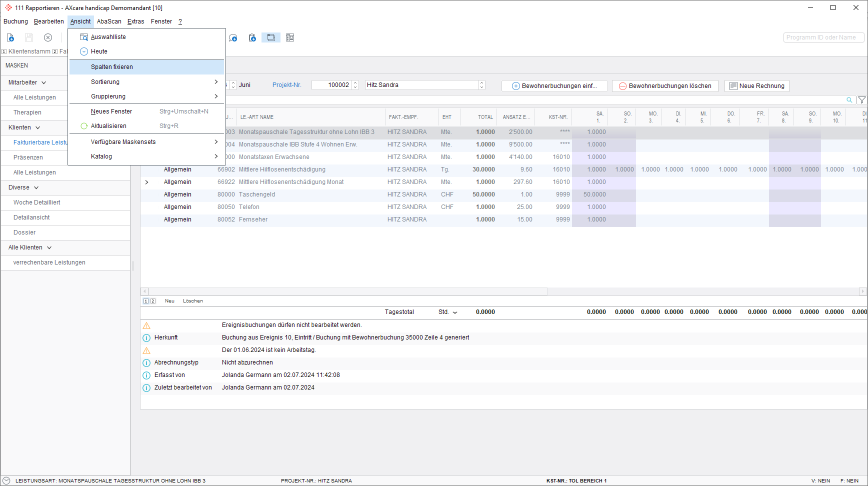Click the cancel circle-X toolbar icon
868x486 pixels.
[x=48, y=37]
